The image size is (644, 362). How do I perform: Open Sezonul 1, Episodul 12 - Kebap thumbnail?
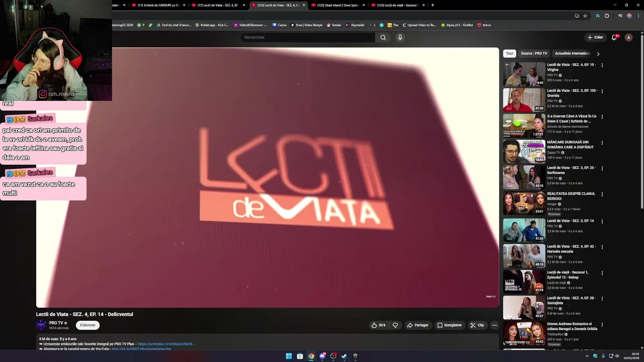tap(524, 282)
